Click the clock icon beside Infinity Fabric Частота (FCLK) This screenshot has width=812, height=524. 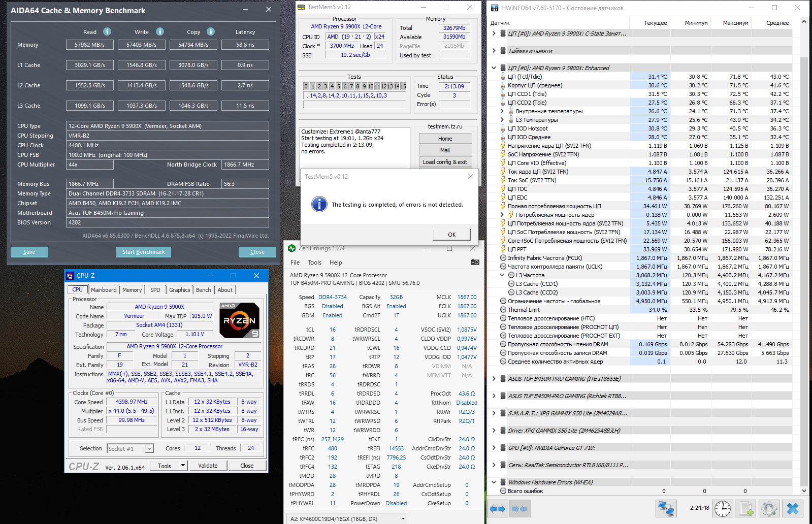click(x=503, y=258)
